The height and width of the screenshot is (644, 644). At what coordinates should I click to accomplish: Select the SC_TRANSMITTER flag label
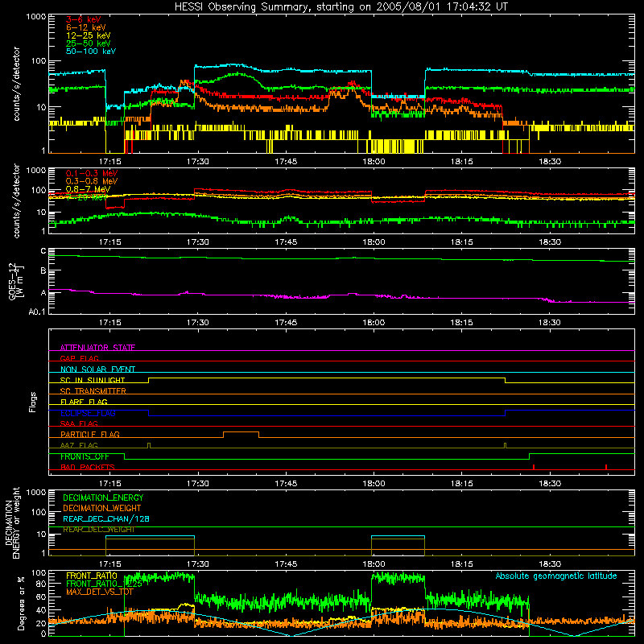pos(93,391)
